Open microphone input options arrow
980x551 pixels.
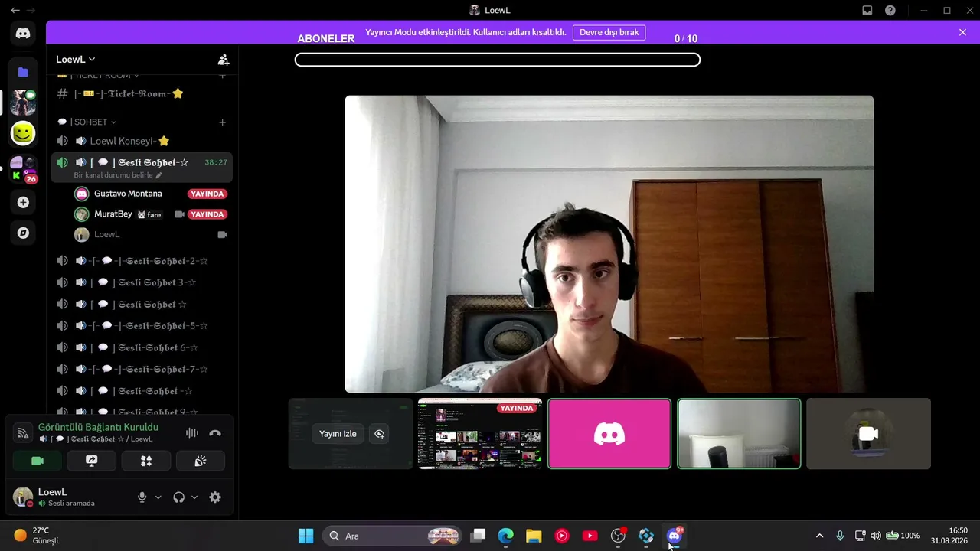point(158,497)
